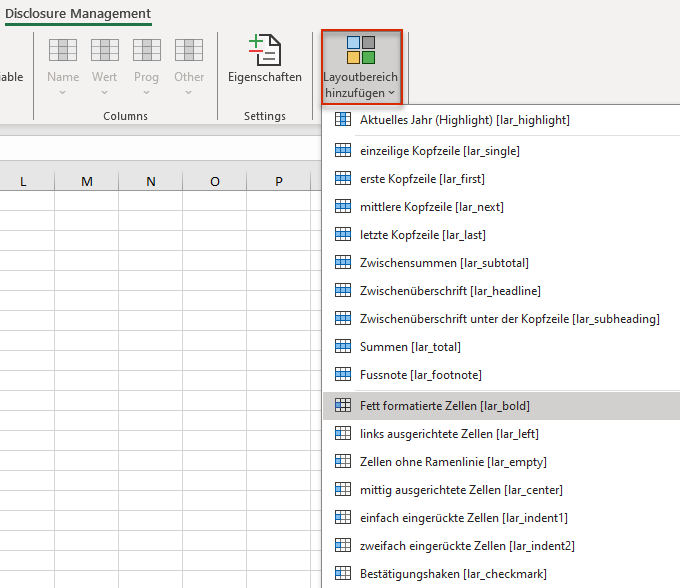Expand the Name dropdown chevron
This screenshot has height=588, width=680.
62,92
